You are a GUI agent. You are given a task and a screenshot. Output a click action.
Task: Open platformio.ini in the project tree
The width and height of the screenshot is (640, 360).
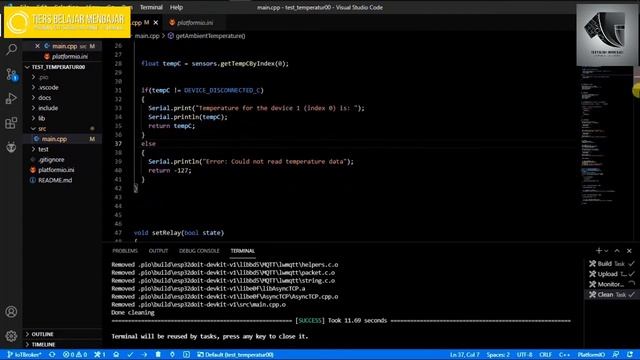coord(56,170)
